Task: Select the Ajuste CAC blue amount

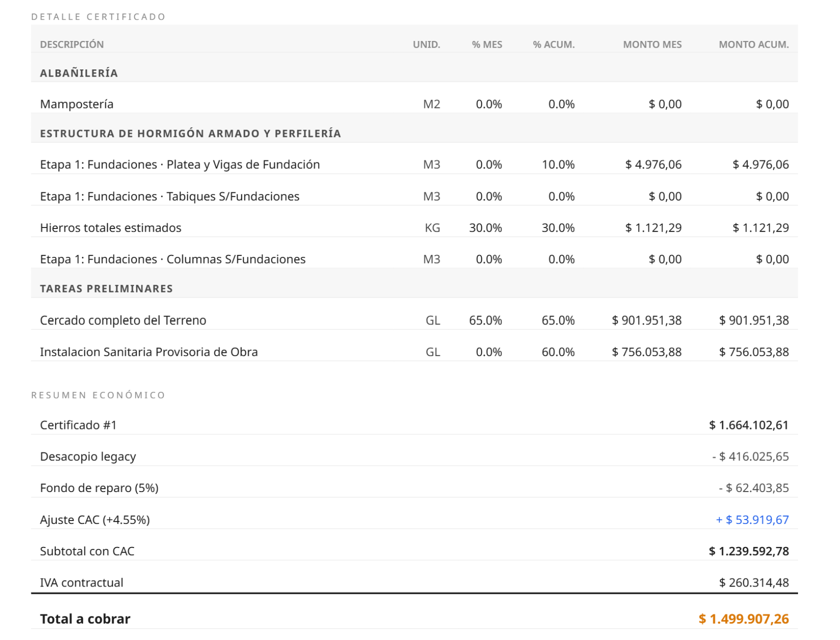Action: [752, 520]
